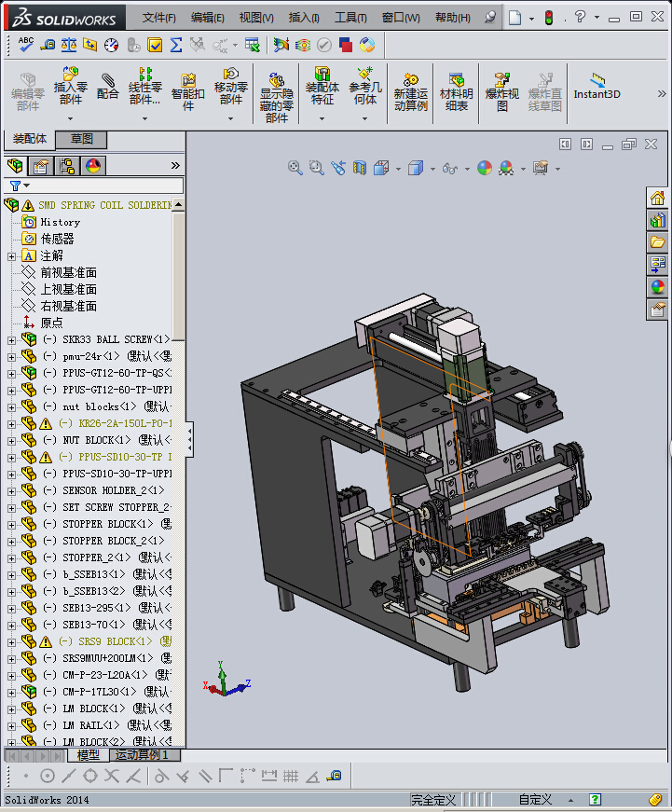
Task: Click Zoom to Area icon
Action: [316, 168]
